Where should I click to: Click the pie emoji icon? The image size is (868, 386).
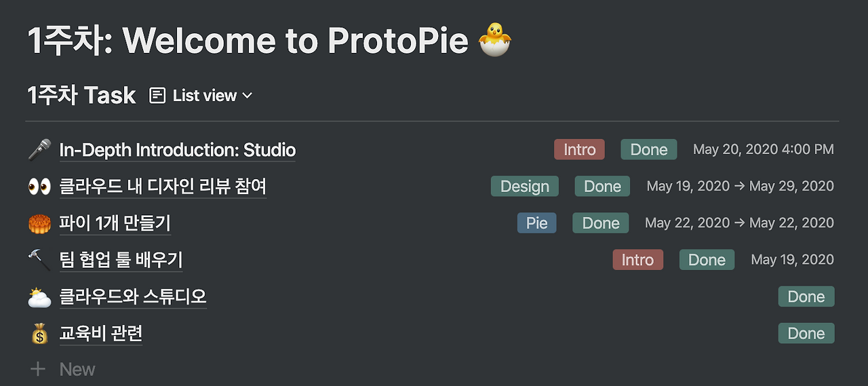[39, 223]
